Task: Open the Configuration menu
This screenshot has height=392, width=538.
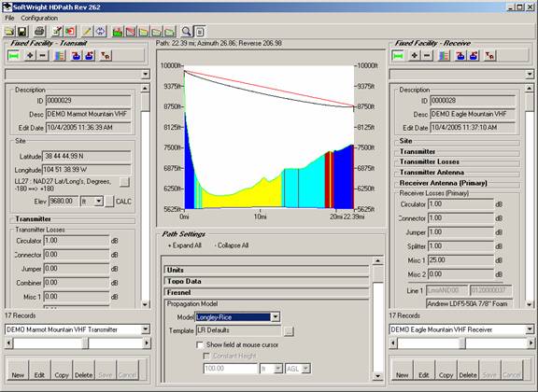Action: click(39, 18)
